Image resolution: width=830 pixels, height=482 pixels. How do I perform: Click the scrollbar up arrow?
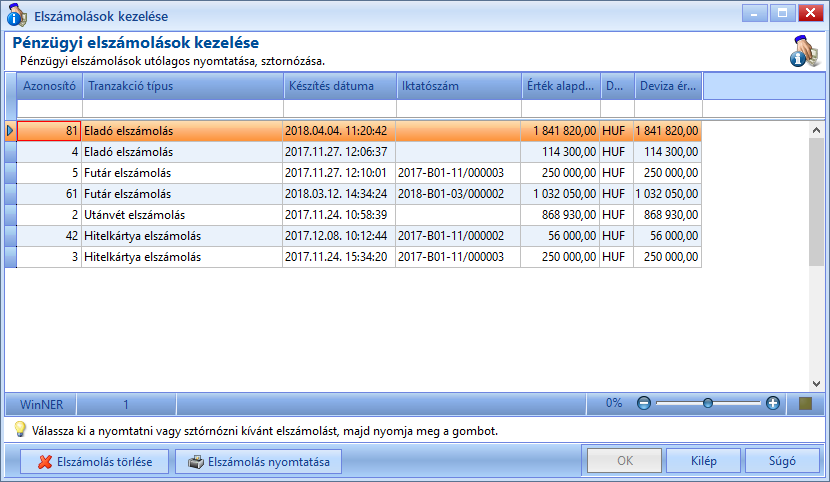pos(816,130)
